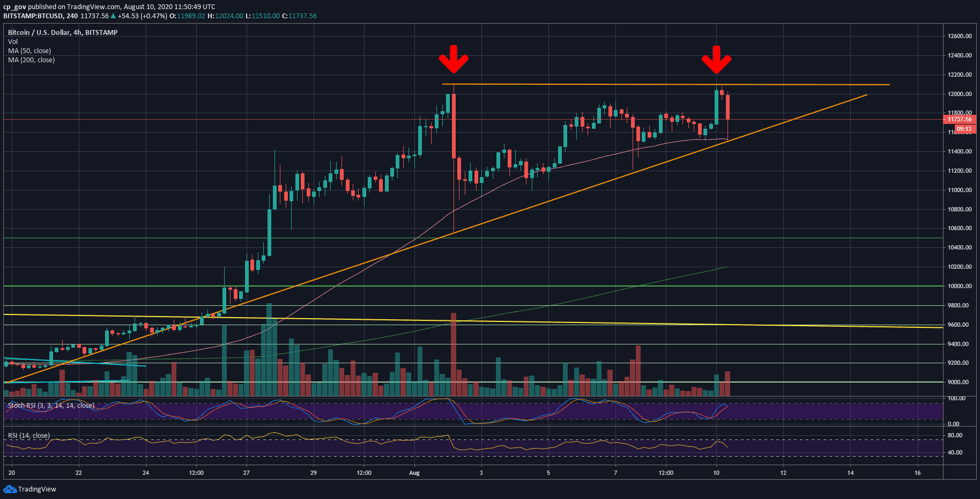Viewport: 980px width, 499px height.
Task: Click the 9000.00 price axis label
Action: click(958, 382)
